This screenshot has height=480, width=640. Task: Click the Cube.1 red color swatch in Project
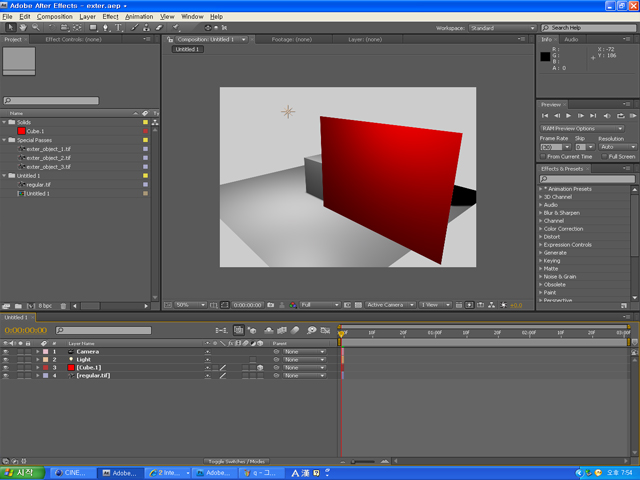coord(22,131)
